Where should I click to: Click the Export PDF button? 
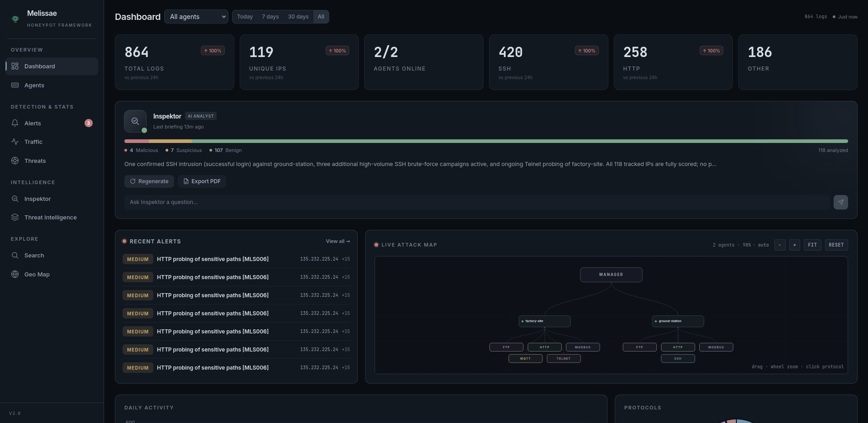tap(202, 181)
